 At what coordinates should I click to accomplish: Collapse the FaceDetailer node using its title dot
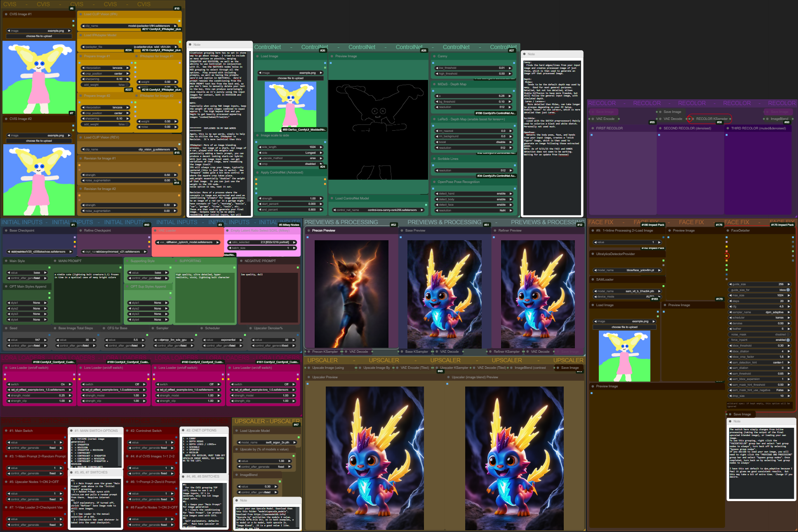click(727, 231)
